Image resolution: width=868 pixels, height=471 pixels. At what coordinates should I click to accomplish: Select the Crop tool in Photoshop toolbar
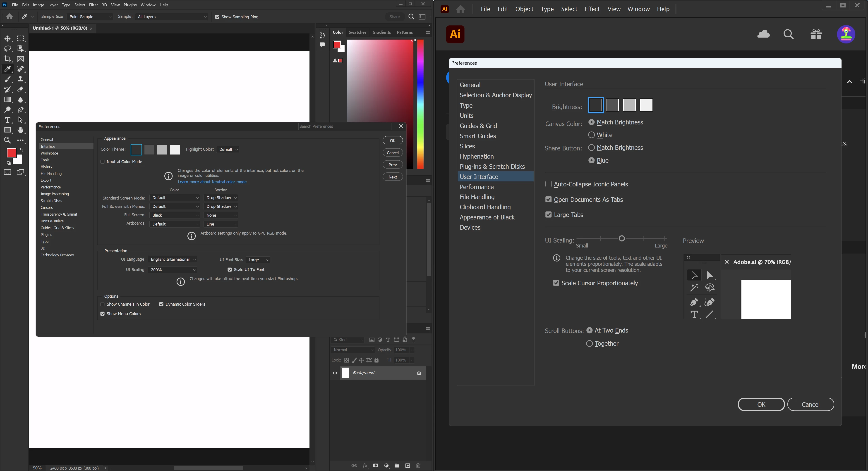point(7,59)
